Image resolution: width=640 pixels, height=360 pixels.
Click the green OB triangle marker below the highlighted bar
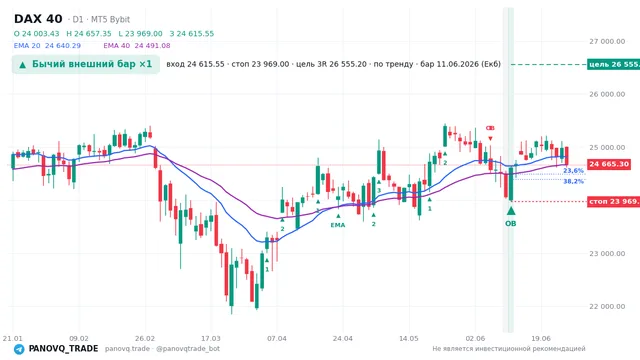pos(511,211)
